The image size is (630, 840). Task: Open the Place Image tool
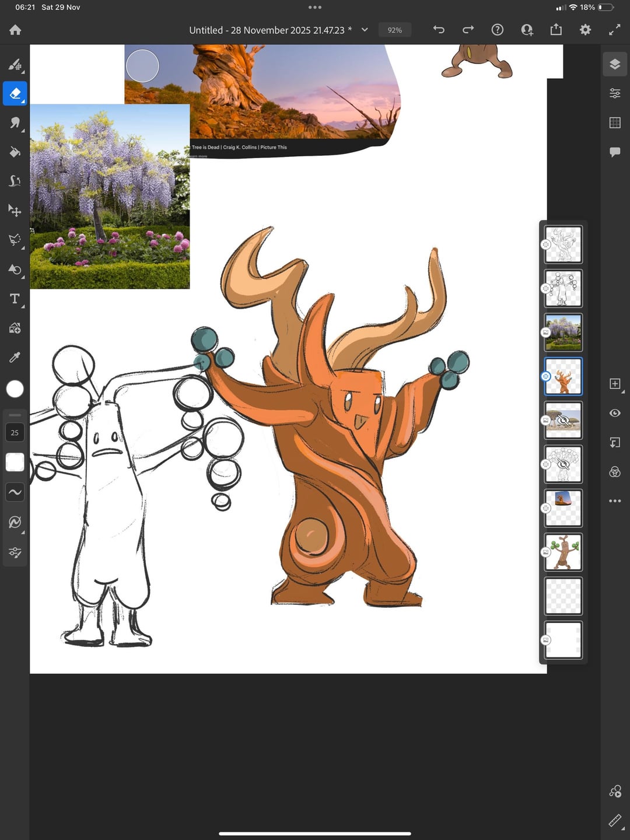coord(15,328)
